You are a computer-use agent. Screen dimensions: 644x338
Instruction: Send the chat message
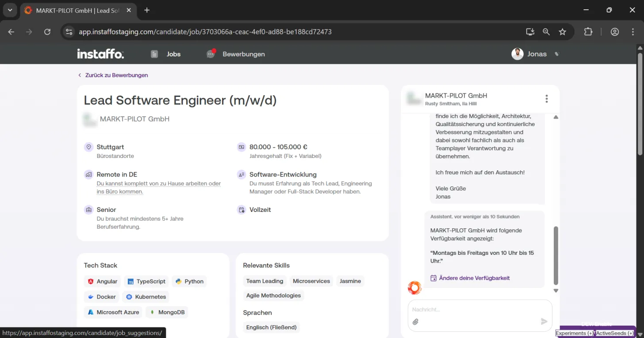click(544, 322)
